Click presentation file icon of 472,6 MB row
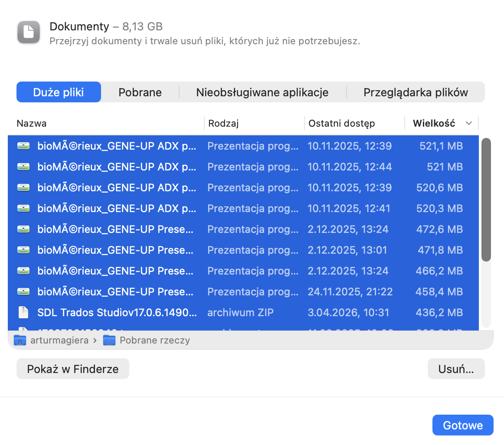The image size is (504, 445). [23, 229]
